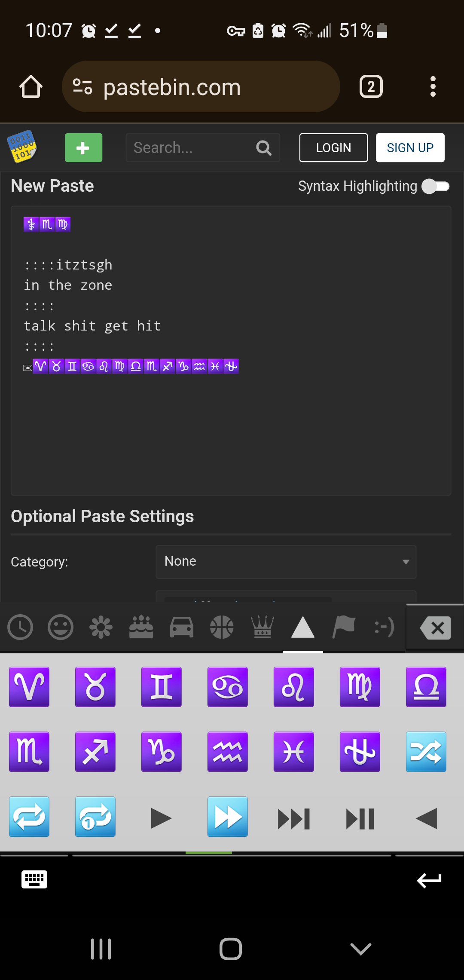
Task: Insert the repeat-one emoji
Action: coord(95,817)
